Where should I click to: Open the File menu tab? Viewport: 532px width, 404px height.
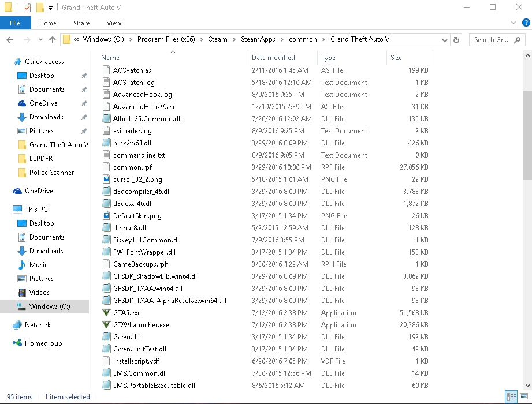point(15,23)
